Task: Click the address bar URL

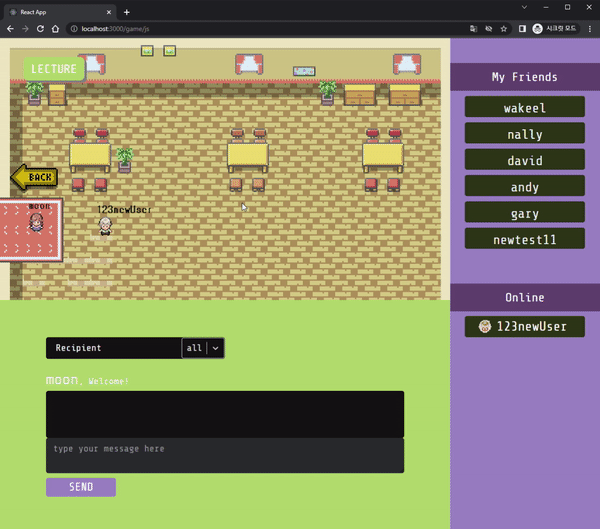Action: (x=115, y=29)
